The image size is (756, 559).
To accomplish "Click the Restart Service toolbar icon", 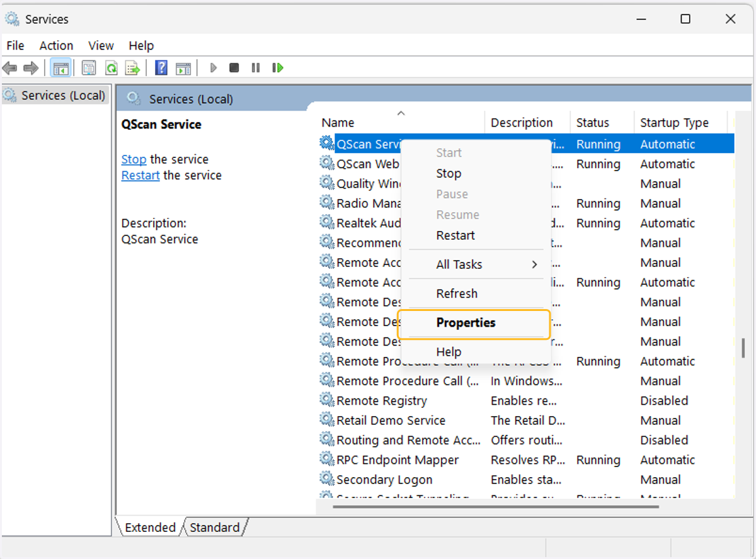I will coord(278,67).
